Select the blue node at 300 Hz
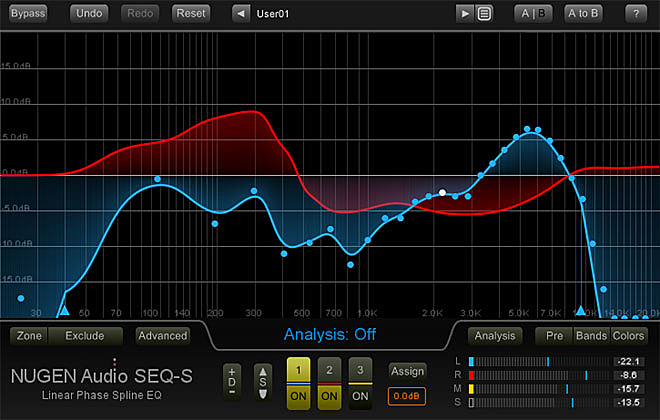 [x=254, y=191]
